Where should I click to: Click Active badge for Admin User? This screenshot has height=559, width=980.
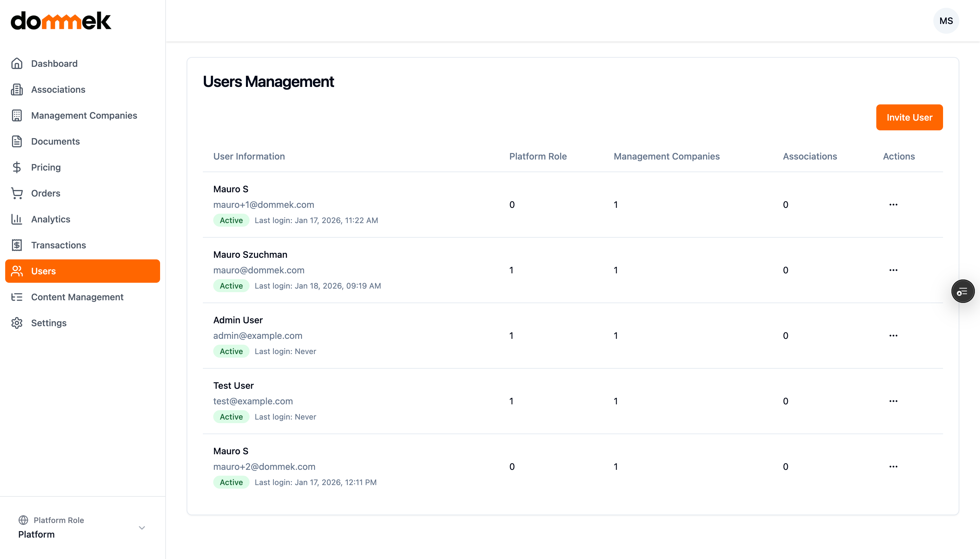[x=231, y=351]
